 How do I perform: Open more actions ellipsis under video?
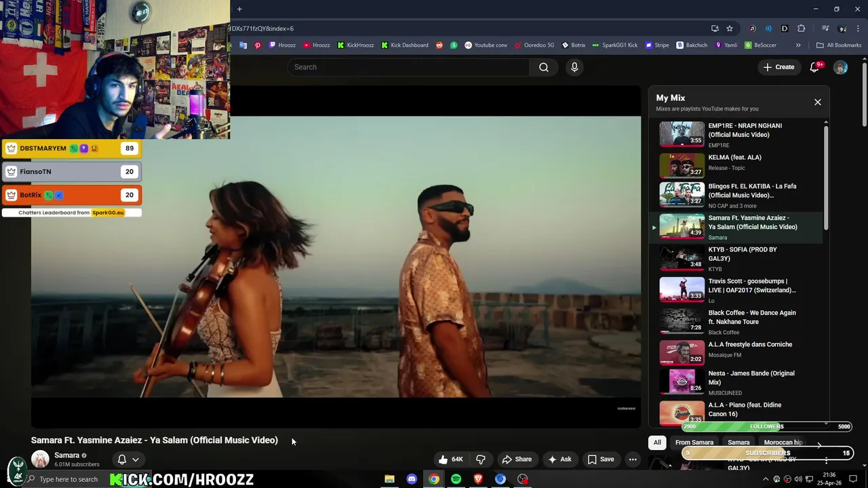pos(633,459)
